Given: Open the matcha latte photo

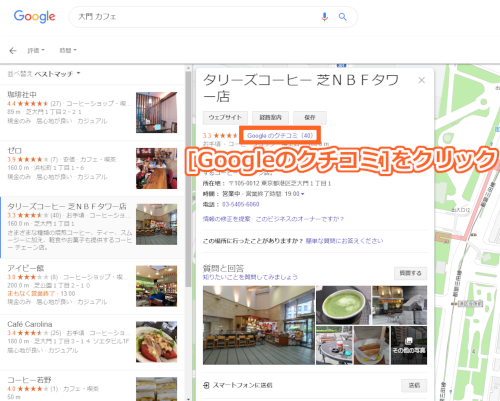Looking at the screenshot, I should [x=343, y=305].
